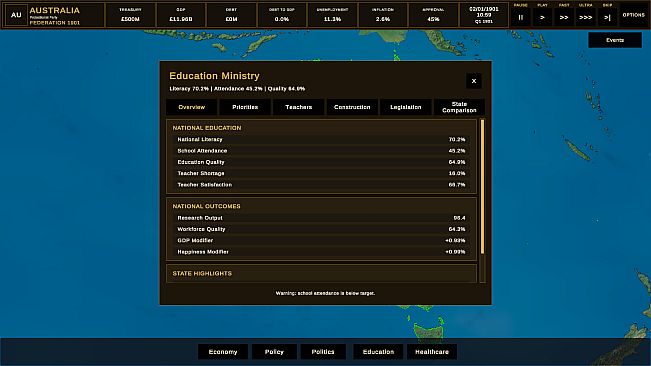Click the normal Play speed button
Viewport: 651px width, 366px height.
pyautogui.click(x=542, y=17)
